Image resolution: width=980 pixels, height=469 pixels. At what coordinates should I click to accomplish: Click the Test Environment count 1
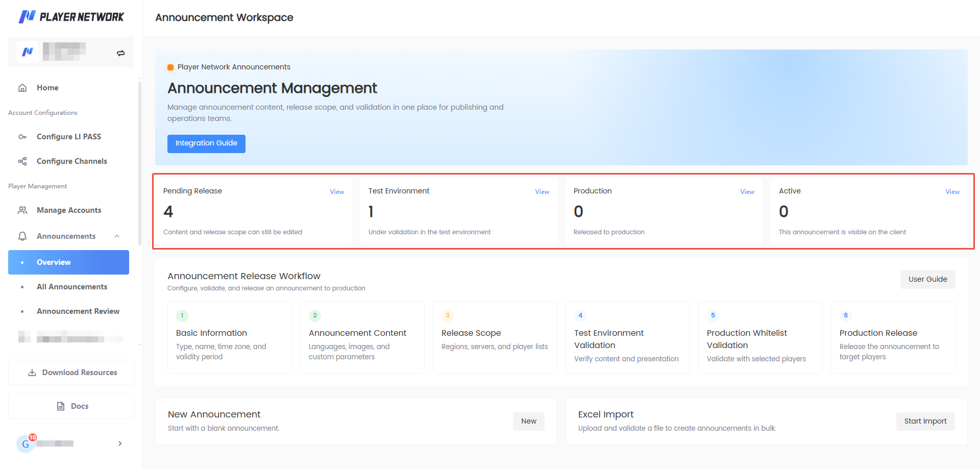371,211
